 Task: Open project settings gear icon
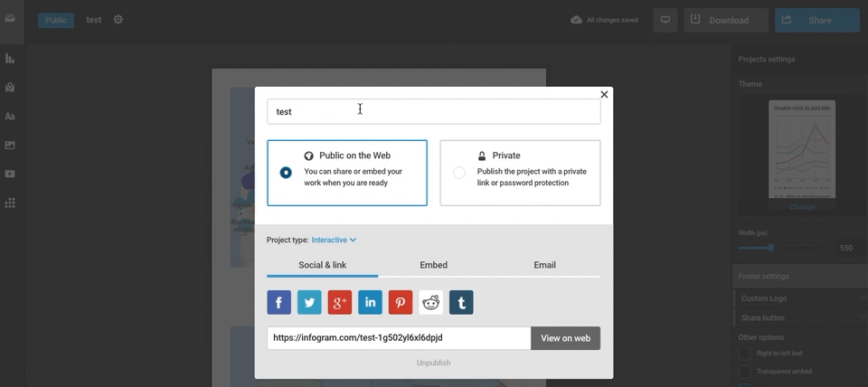pos(118,20)
